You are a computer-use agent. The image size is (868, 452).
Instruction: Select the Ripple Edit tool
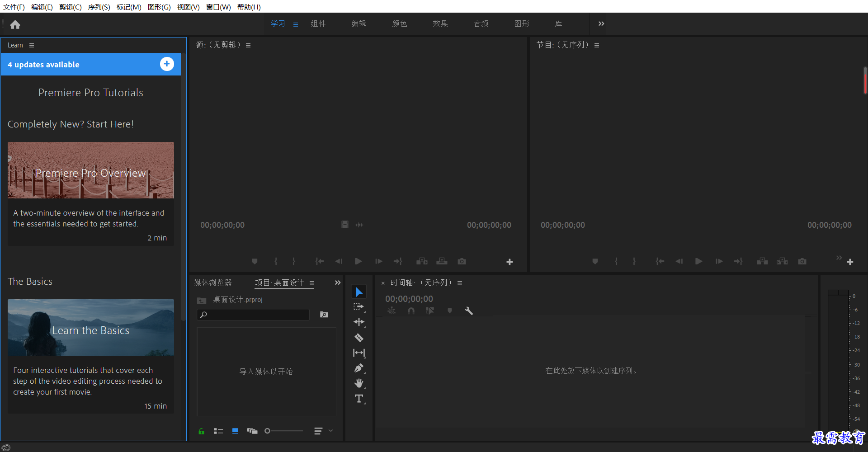point(359,322)
